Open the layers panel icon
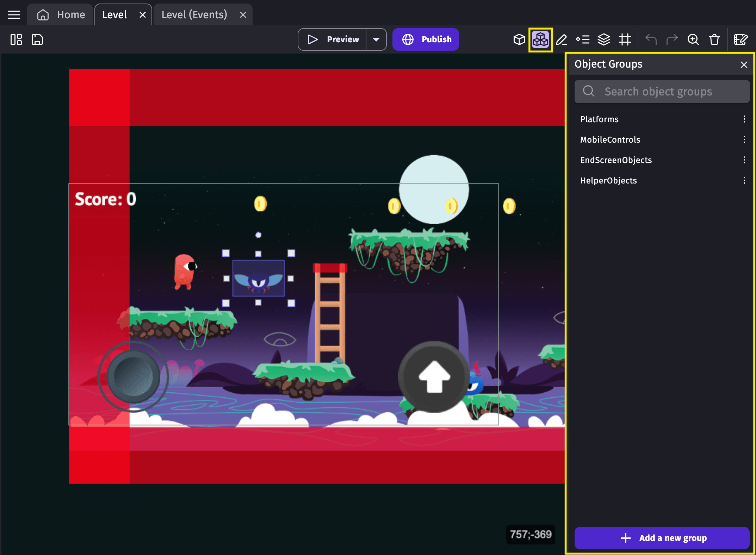Image resolution: width=756 pixels, height=555 pixels. click(x=603, y=39)
